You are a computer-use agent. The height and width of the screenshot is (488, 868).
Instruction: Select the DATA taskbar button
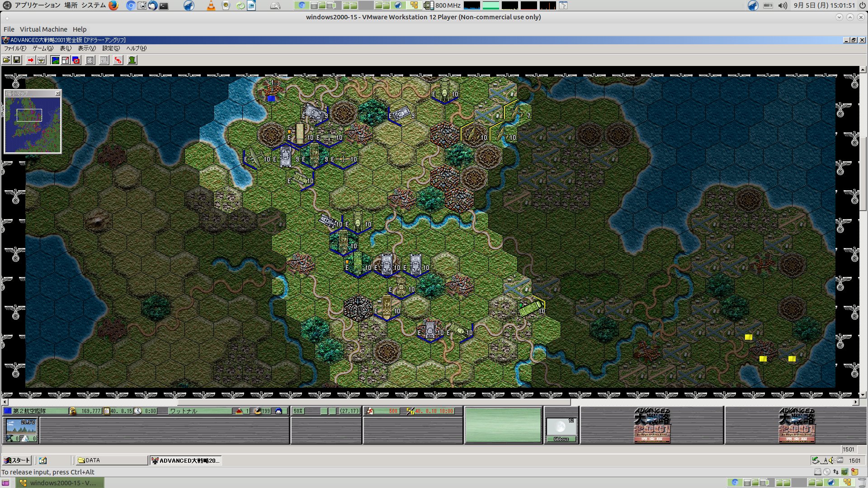tap(112, 460)
